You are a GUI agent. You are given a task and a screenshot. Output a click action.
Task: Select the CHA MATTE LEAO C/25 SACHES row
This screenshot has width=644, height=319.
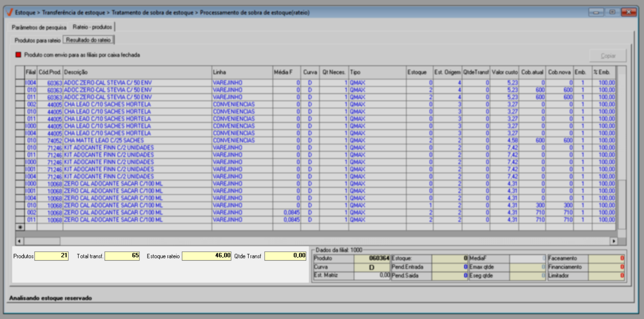click(104, 141)
